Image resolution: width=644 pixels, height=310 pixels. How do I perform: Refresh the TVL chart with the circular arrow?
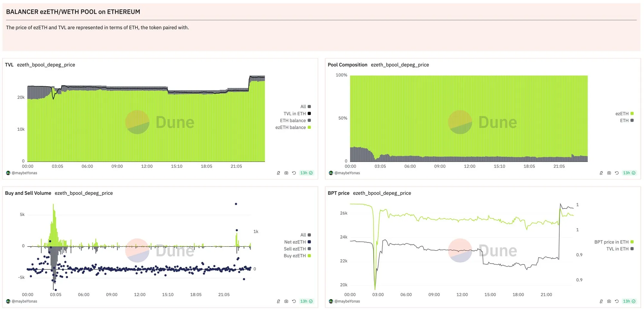[294, 173]
